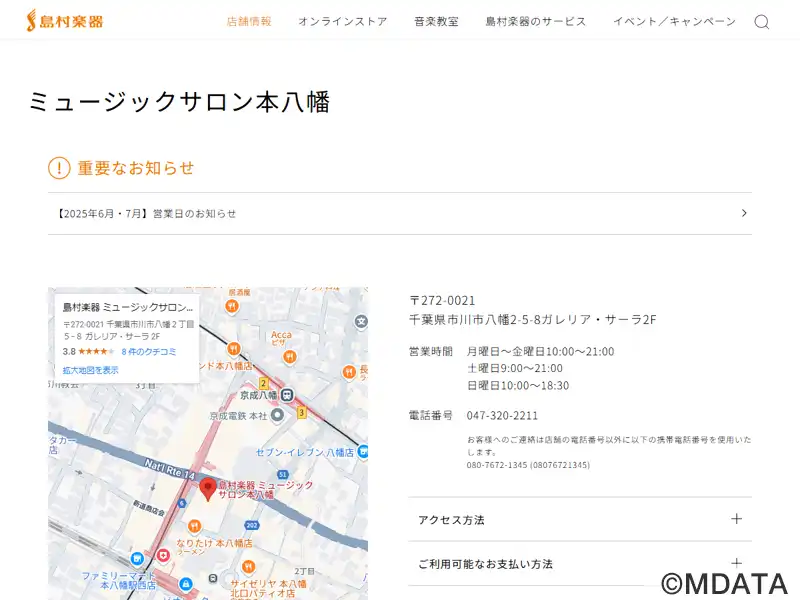Screen dimensions: 800x600
Task: Open 店舗情報 menu item
Action: (249, 21)
